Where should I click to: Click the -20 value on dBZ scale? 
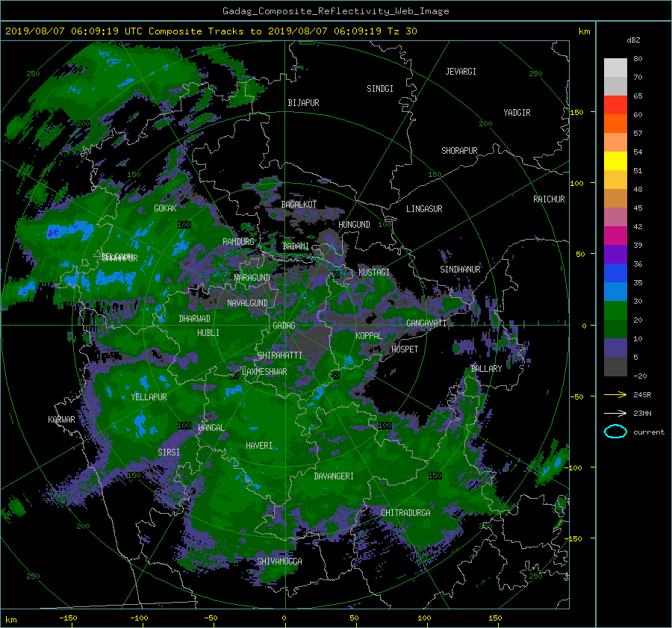(640, 376)
